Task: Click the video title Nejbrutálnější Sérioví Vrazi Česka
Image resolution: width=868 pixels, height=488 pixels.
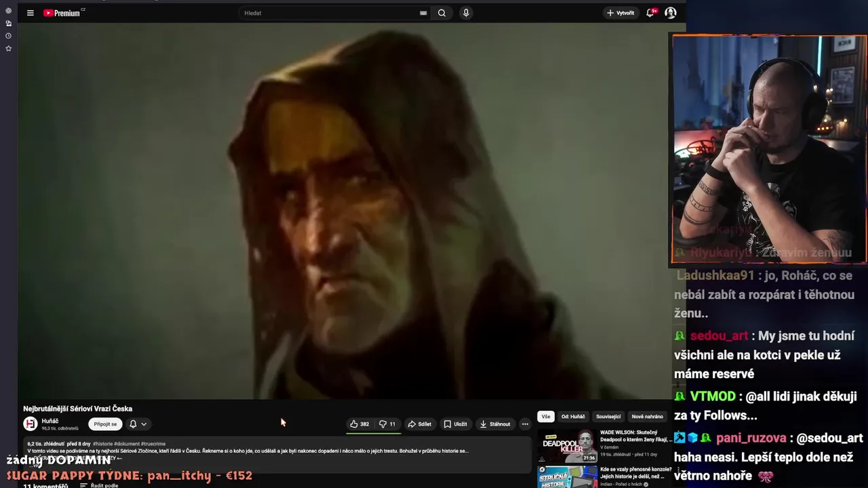Action: pyautogui.click(x=78, y=409)
